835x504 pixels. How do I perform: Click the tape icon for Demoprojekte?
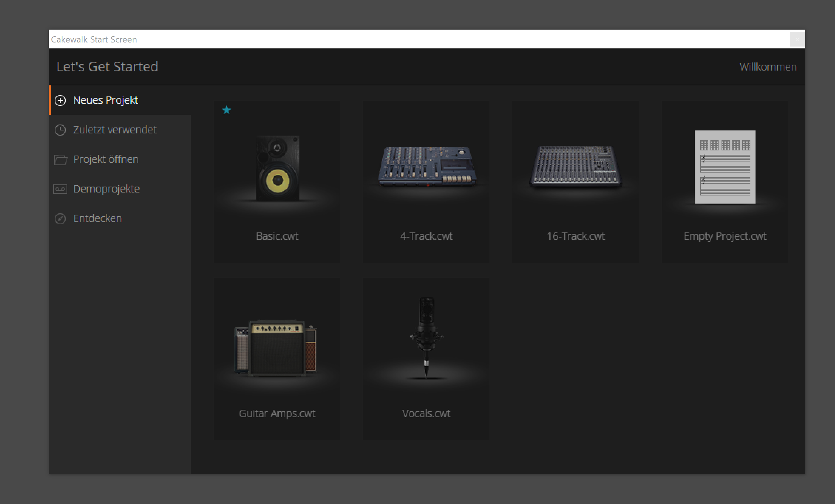(60, 189)
